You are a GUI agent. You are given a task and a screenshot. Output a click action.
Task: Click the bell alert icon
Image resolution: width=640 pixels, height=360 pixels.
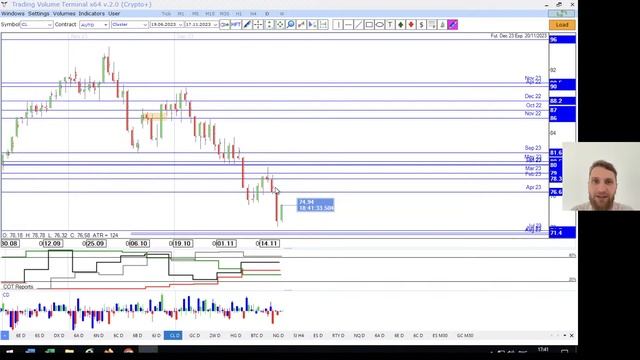pyautogui.click(x=442, y=25)
